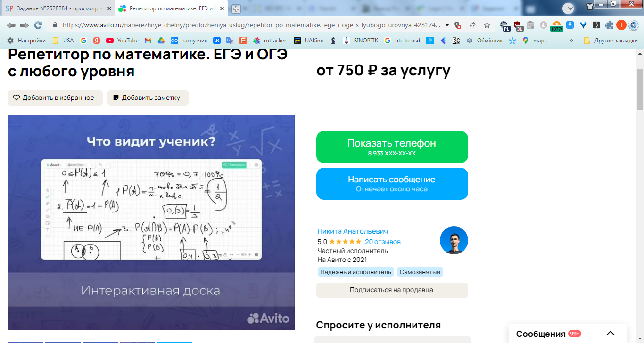Open the VK bookmark icon
The height and width of the screenshot is (343, 644).
click(x=217, y=41)
